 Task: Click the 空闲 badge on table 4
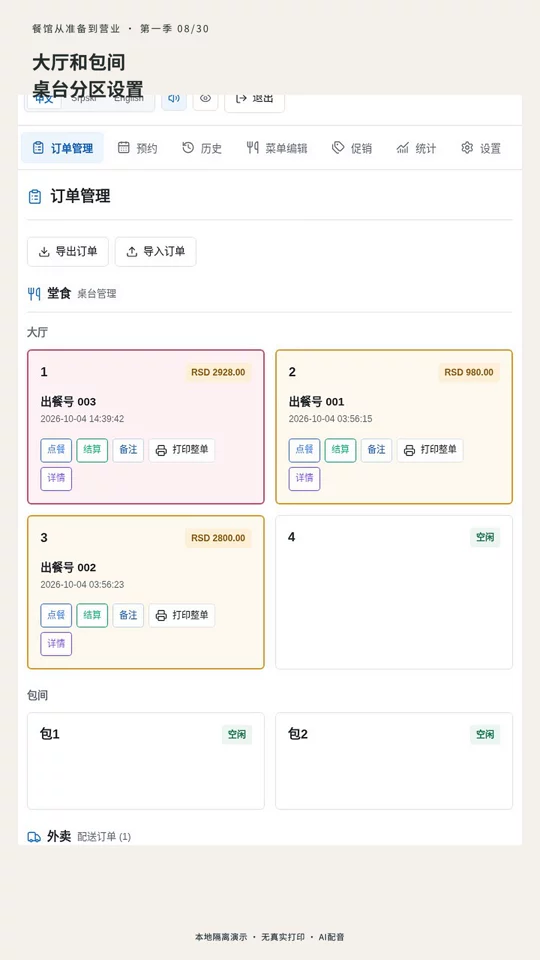click(x=485, y=538)
